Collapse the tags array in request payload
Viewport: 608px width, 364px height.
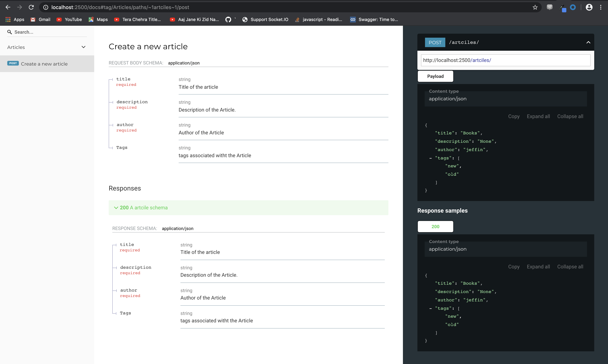click(431, 158)
